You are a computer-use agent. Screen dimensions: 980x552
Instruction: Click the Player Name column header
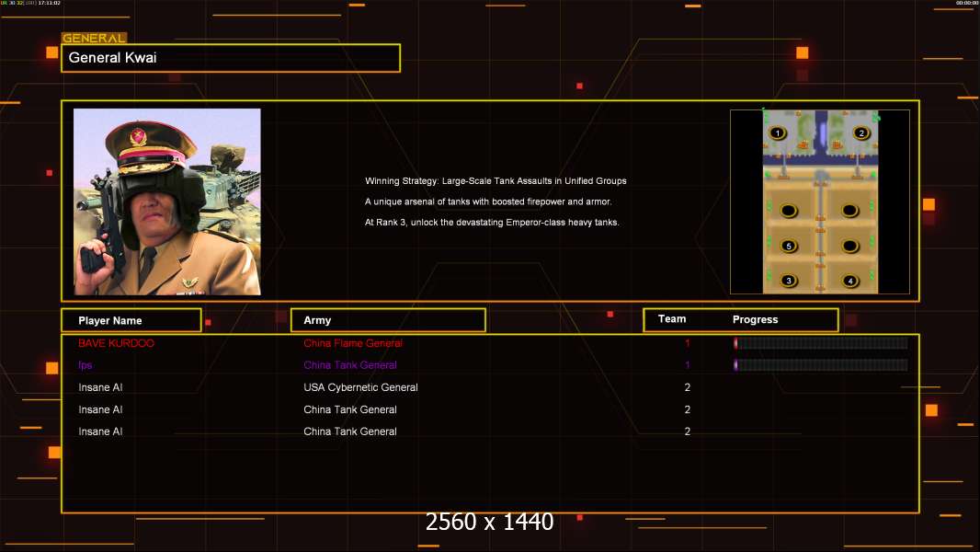[131, 320]
